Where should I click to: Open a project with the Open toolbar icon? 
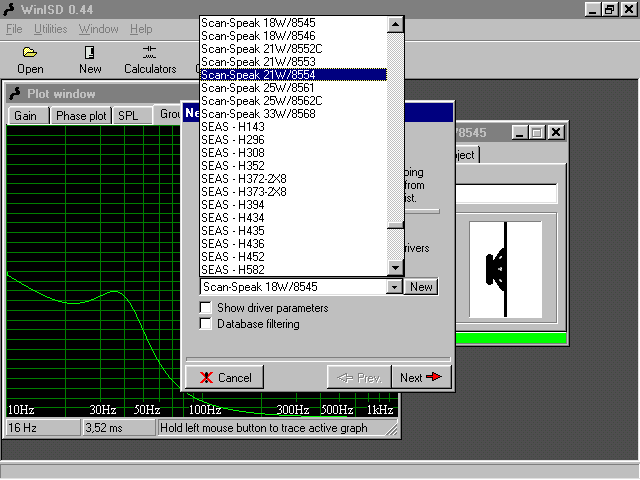click(x=30, y=60)
